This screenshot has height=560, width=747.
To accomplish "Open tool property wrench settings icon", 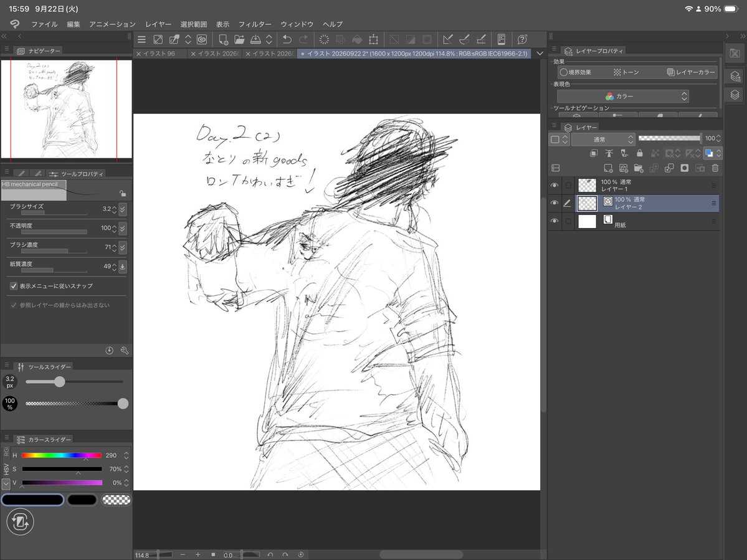I will tap(125, 351).
